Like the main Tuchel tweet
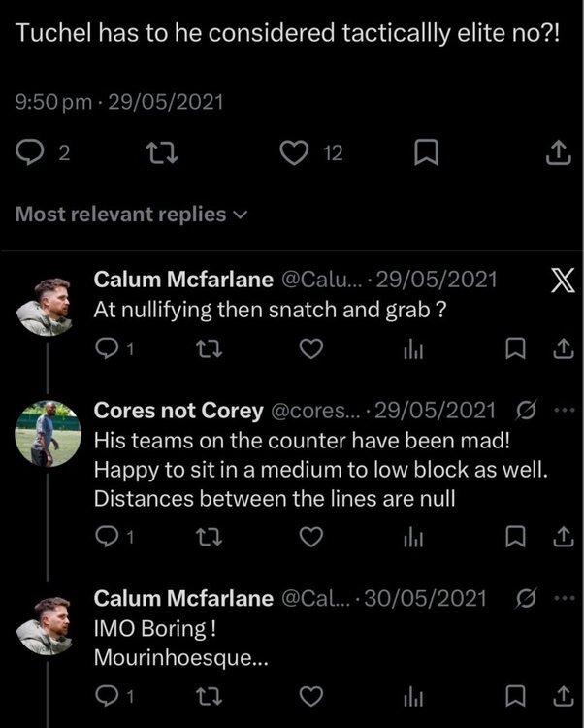Screen dimensions: 584x728 click(295, 152)
